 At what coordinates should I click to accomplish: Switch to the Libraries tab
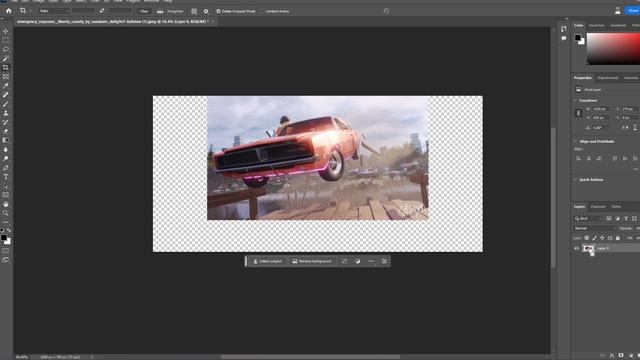click(631, 78)
